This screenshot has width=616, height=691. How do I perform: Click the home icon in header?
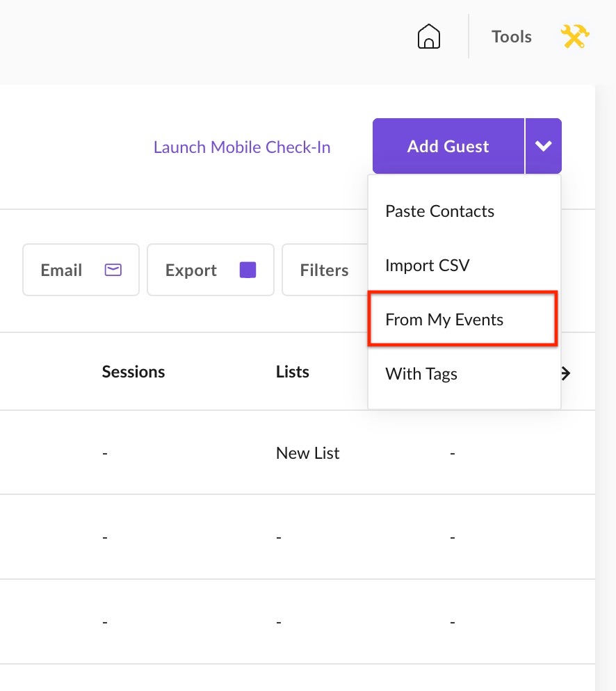coord(429,36)
